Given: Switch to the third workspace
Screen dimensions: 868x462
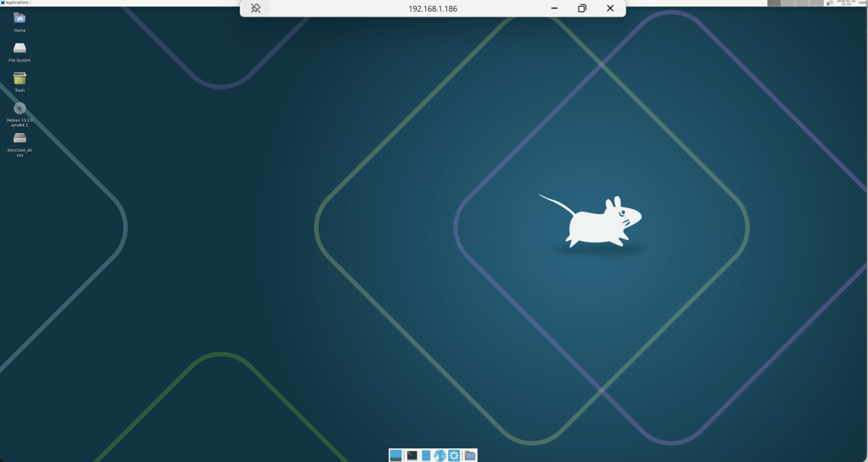Looking at the screenshot, I should (802, 3).
